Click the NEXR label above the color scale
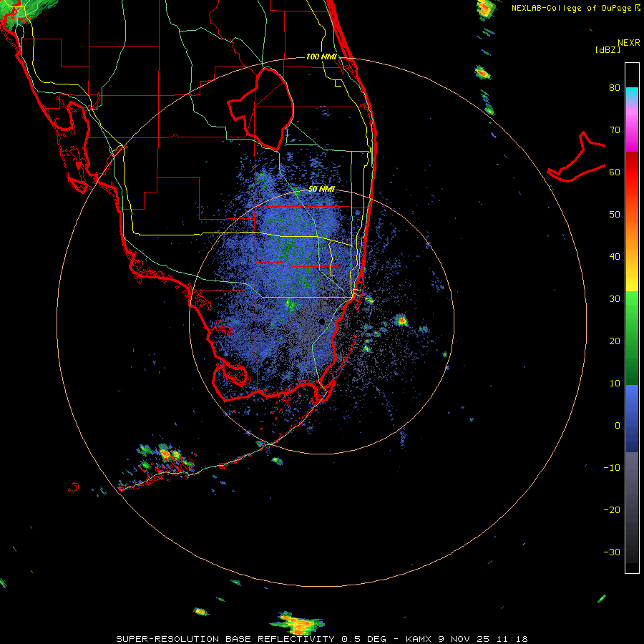The width and height of the screenshot is (644, 644). click(629, 43)
